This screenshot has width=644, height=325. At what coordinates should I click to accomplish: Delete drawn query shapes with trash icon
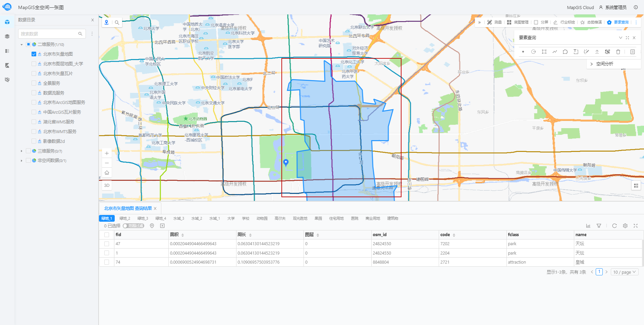tap(618, 52)
